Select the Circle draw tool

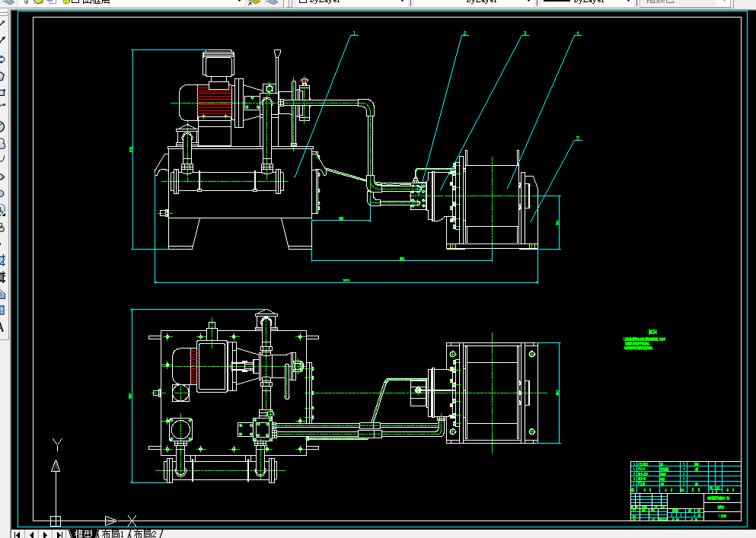[2, 127]
